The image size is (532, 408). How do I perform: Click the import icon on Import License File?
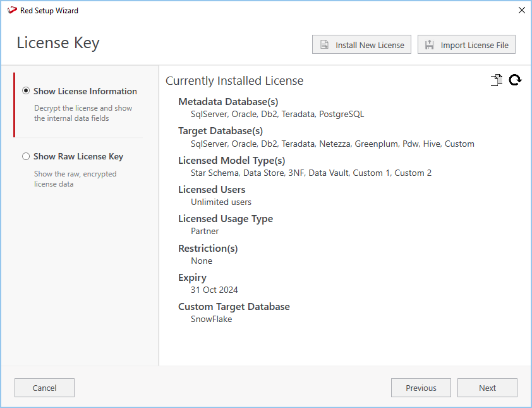pos(430,45)
